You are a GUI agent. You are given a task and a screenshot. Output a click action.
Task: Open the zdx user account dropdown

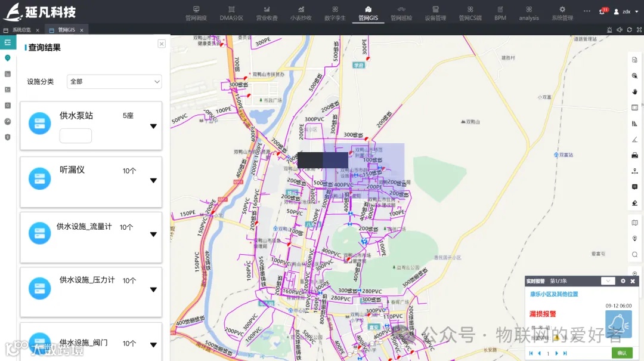click(626, 11)
